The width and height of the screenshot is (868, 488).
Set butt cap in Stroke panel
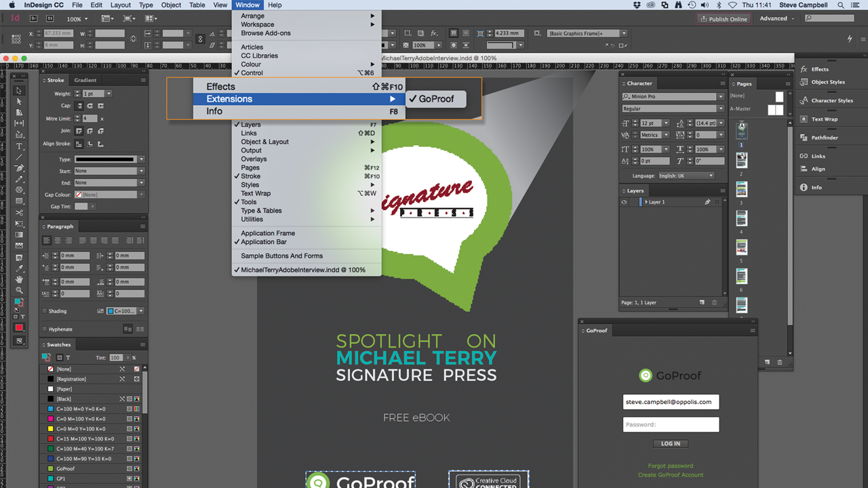click(79, 106)
